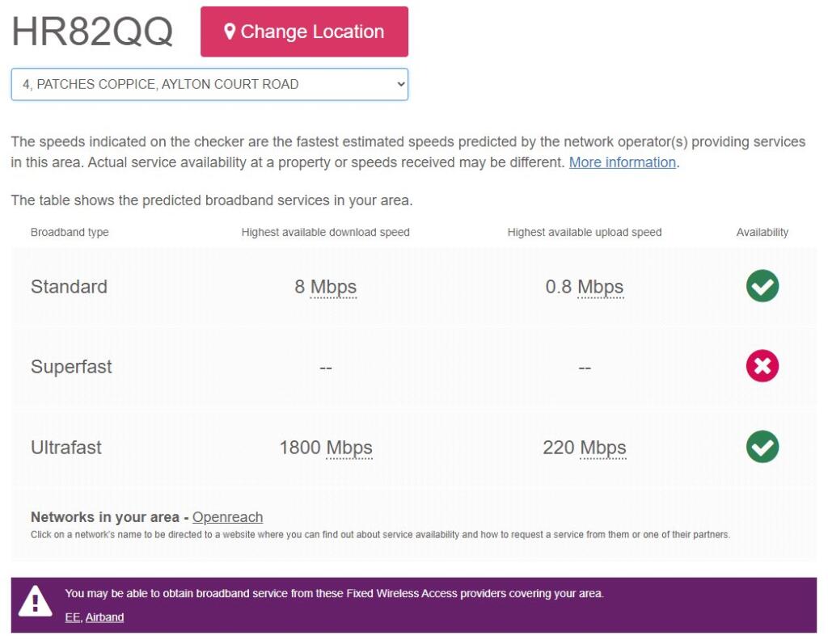Click the Broadband type column header

tap(70, 233)
